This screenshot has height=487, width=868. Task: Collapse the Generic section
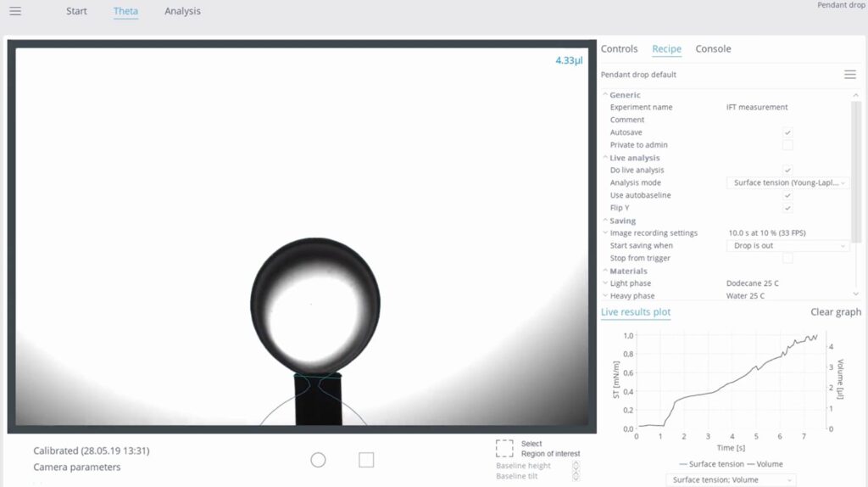tap(605, 95)
